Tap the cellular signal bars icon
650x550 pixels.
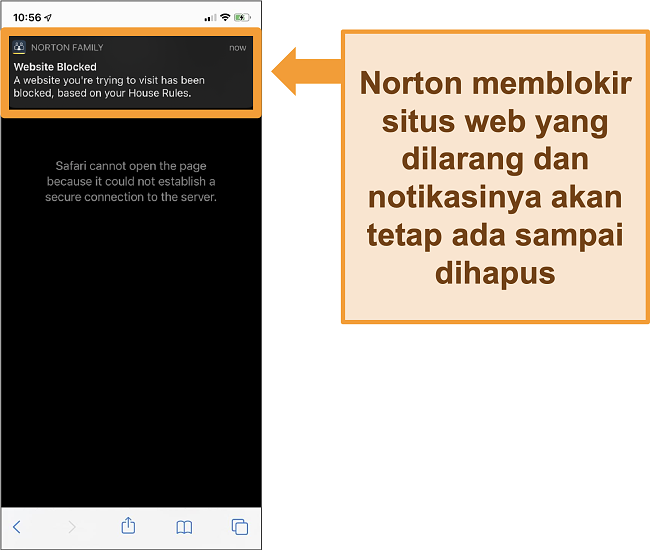[x=210, y=18]
